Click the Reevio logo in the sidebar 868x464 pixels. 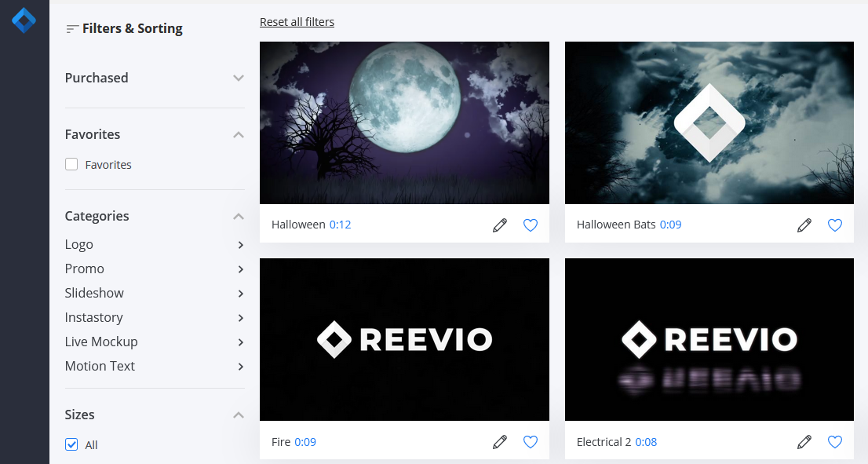tap(24, 20)
